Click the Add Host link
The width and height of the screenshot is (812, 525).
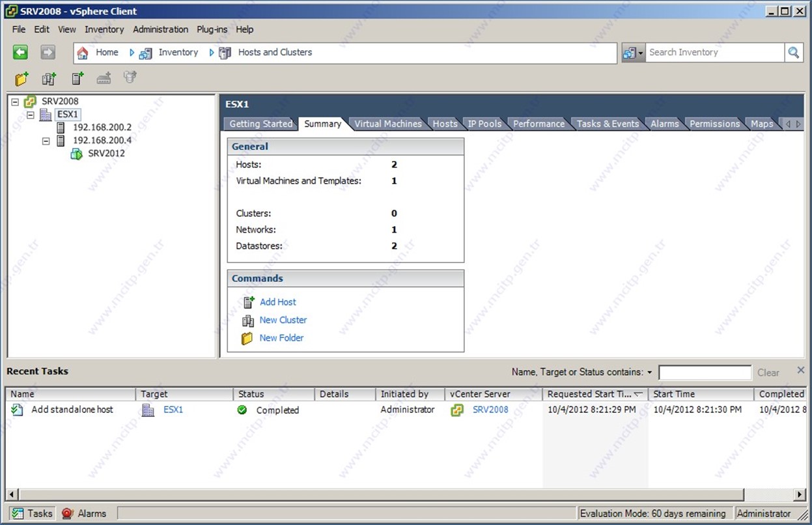(278, 302)
